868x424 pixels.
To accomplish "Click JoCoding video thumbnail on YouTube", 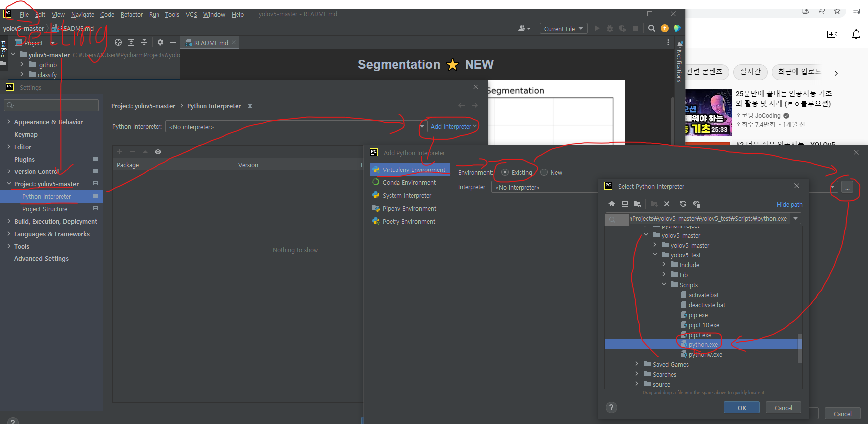I will pos(708,113).
